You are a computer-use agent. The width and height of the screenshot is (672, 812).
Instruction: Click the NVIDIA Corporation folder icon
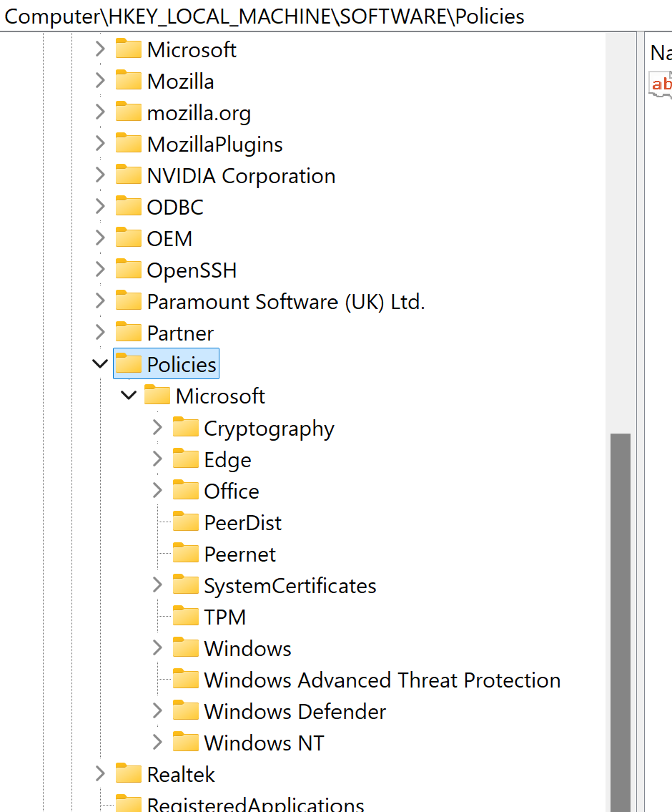pos(128,175)
